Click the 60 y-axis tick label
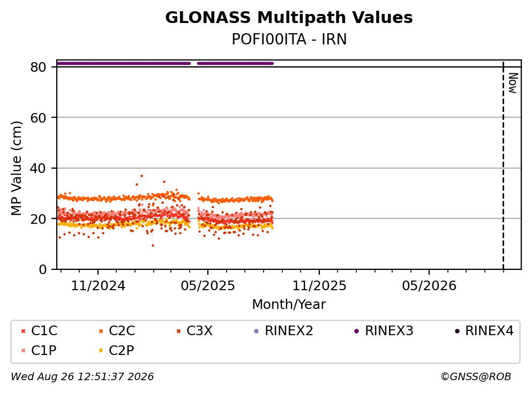Viewport: 532px width, 393px height. coord(38,118)
